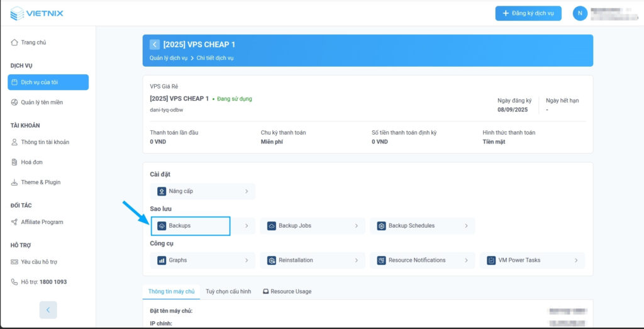Viewport: 644px width, 329px height.
Task: Open the Resource Notifications tool
Action: [423, 260]
